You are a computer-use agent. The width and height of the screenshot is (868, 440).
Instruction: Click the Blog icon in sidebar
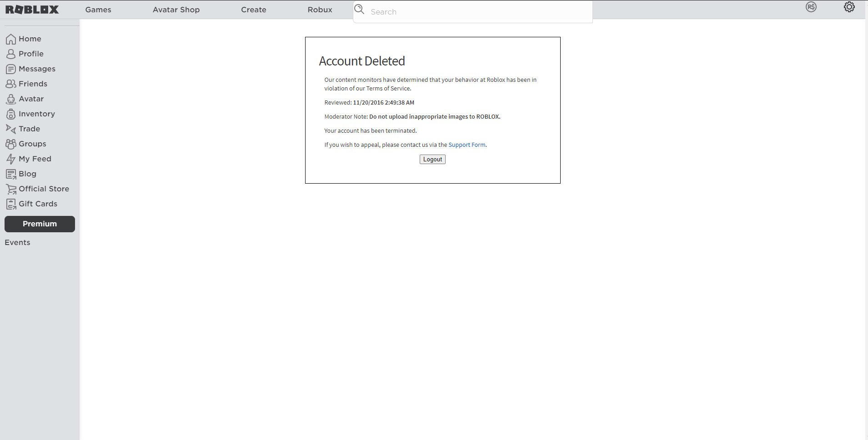click(x=11, y=174)
